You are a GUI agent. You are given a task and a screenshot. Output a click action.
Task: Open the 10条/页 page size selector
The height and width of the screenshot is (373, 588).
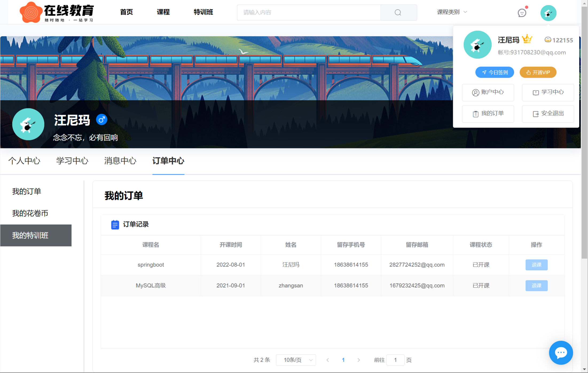coord(296,360)
